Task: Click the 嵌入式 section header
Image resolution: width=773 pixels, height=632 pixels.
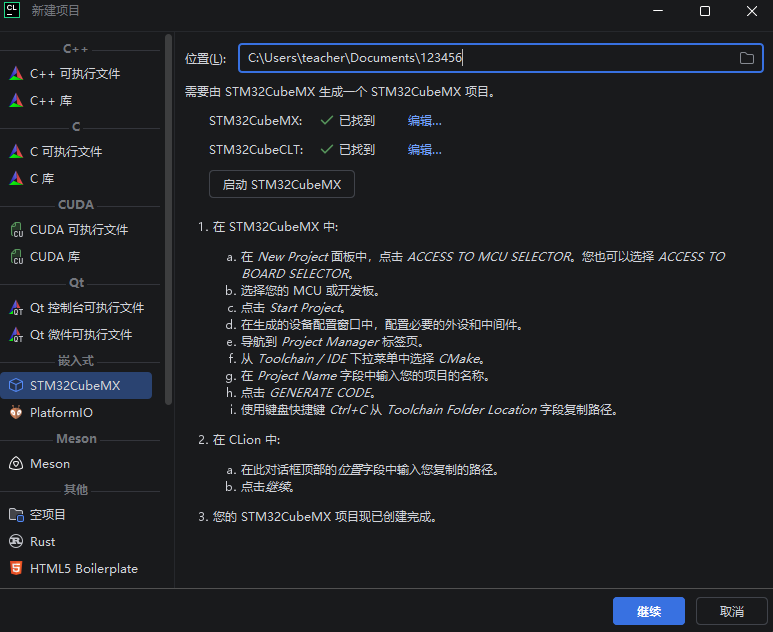Action: coord(76,360)
